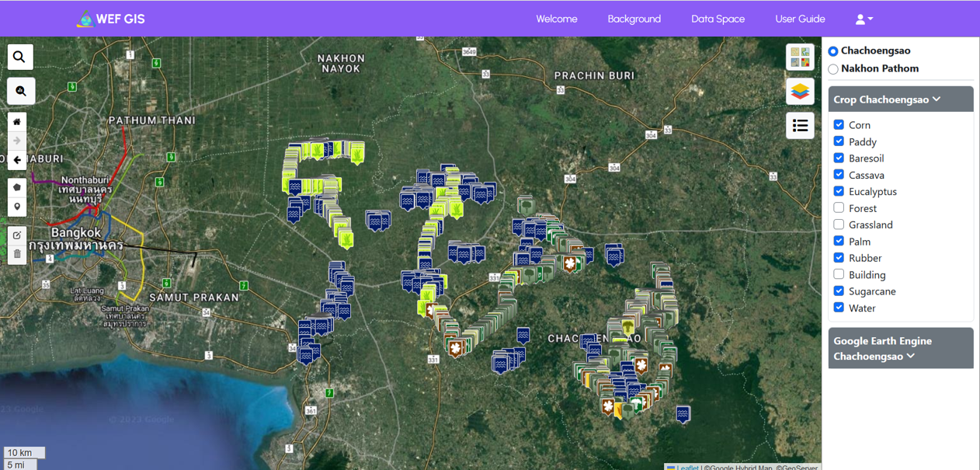Enable the Forest layer checkbox
The image size is (980, 470).
pos(839,208)
